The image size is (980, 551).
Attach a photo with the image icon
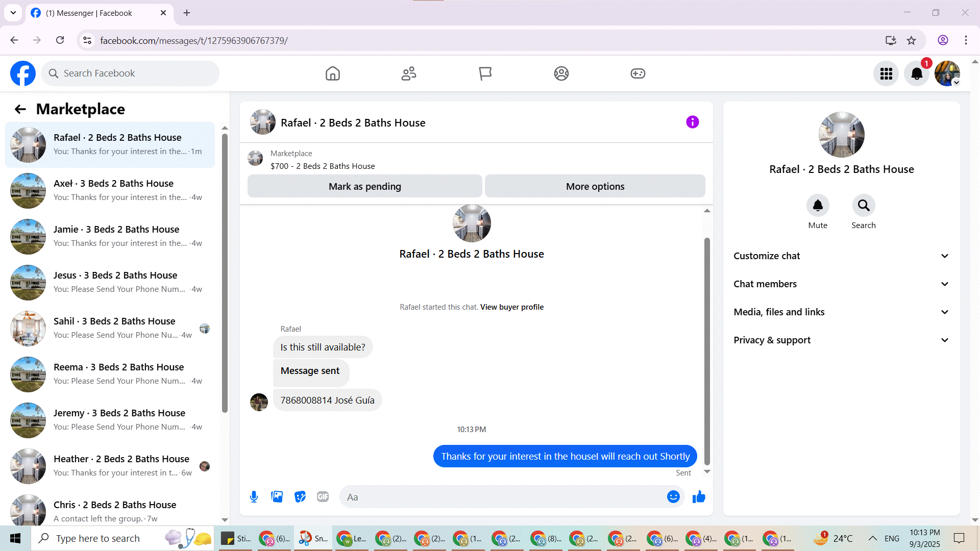pyautogui.click(x=277, y=497)
